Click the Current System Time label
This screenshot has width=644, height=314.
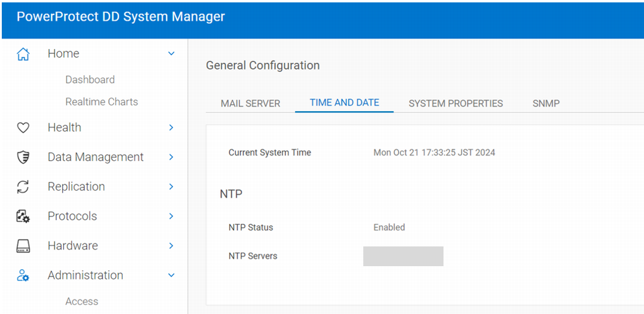pyautogui.click(x=269, y=153)
